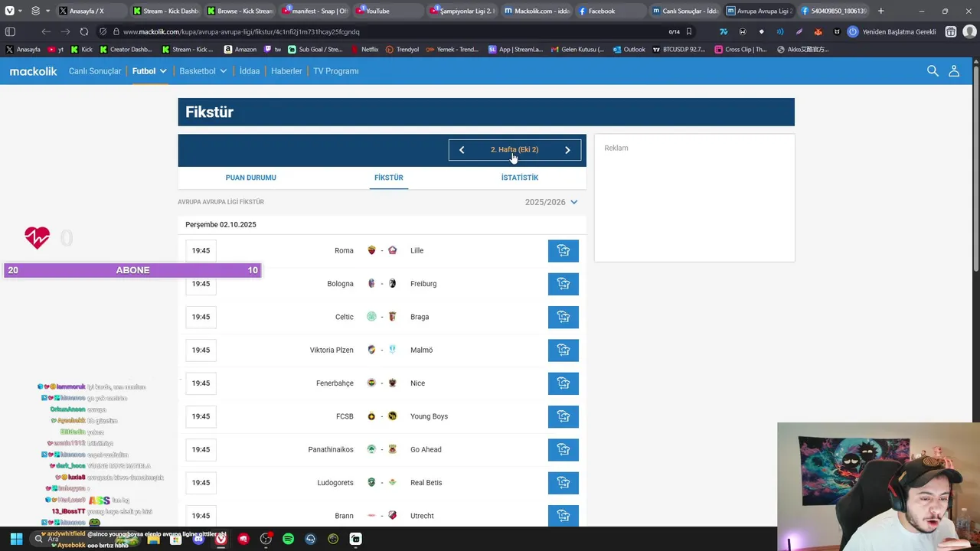
Task: Click the Fenerbahçe team name
Action: pyautogui.click(x=335, y=383)
